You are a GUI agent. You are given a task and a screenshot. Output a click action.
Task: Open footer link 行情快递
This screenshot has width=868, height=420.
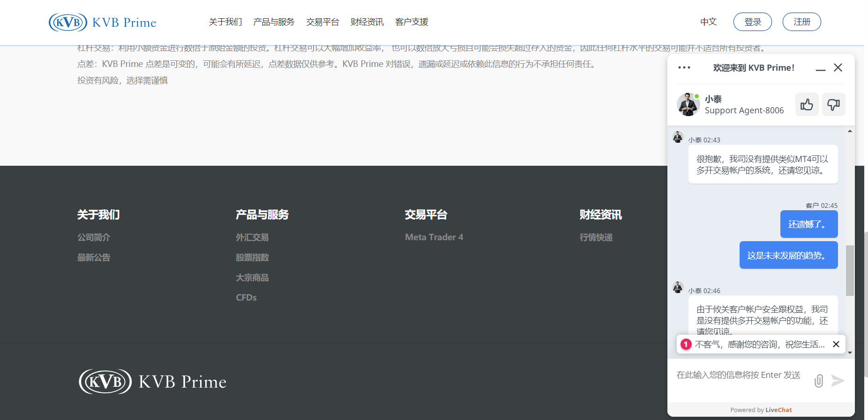point(596,237)
